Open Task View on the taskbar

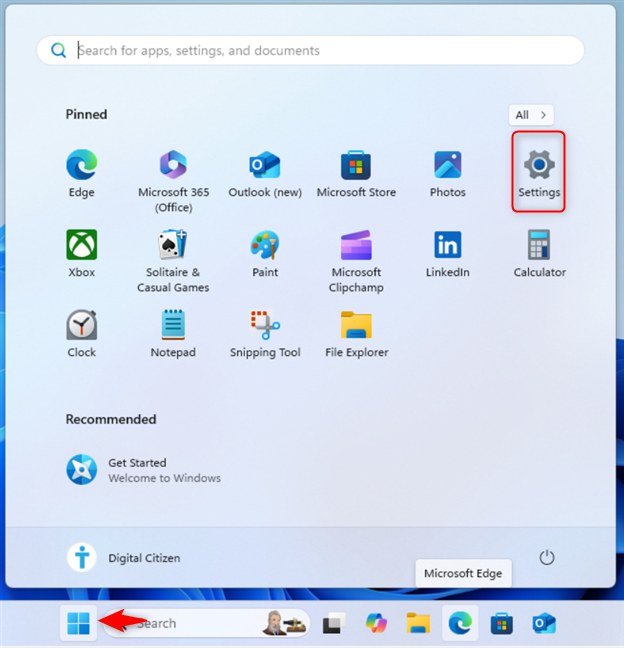click(x=333, y=623)
